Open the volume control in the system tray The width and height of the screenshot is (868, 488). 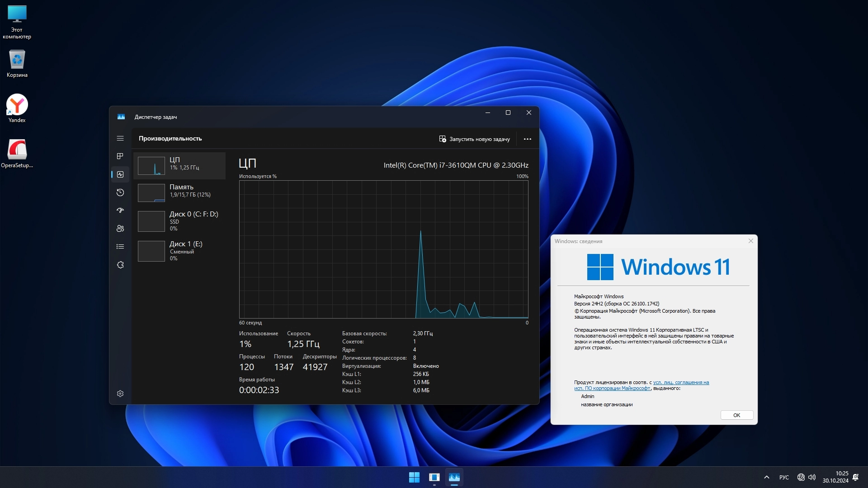(812, 477)
